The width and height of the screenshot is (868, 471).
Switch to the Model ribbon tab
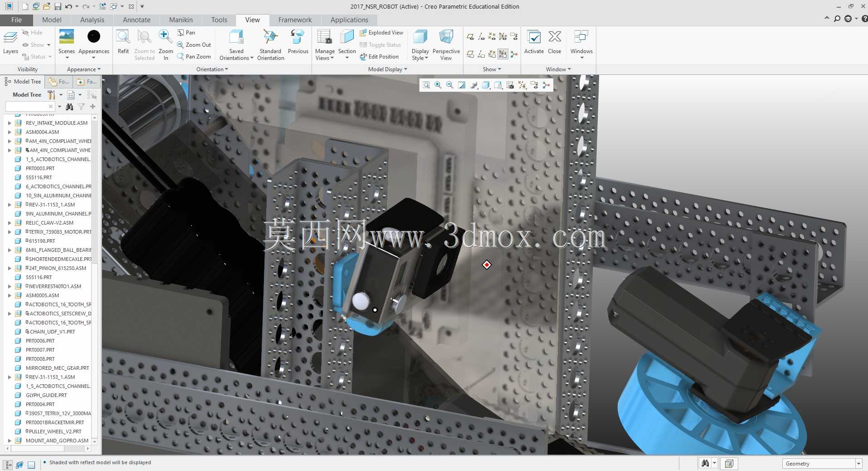(x=52, y=20)
